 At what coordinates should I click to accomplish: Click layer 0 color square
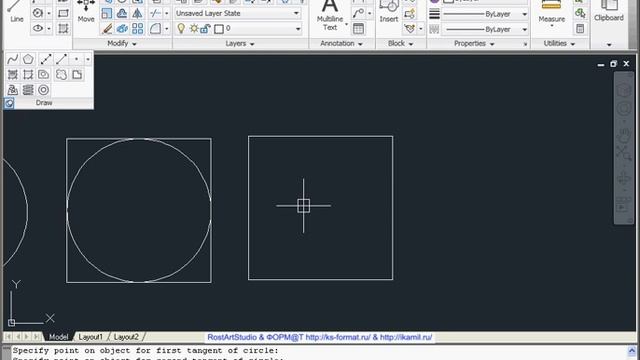coord(219,29)
